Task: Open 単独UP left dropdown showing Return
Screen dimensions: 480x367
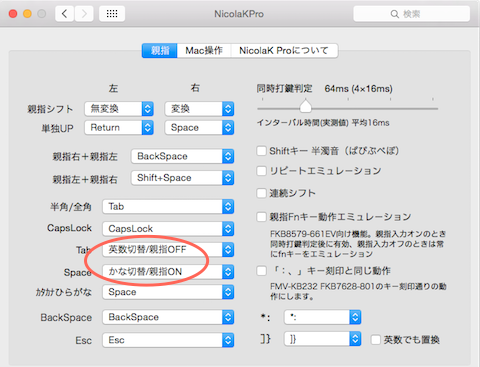Action: point(119,128)
